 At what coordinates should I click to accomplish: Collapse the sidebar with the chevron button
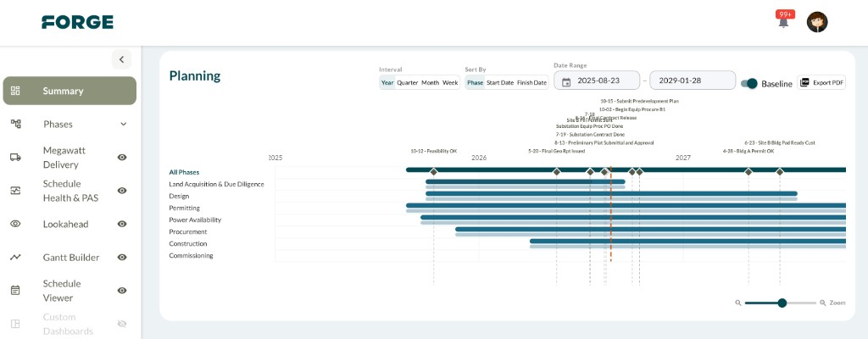pos(121,59)
